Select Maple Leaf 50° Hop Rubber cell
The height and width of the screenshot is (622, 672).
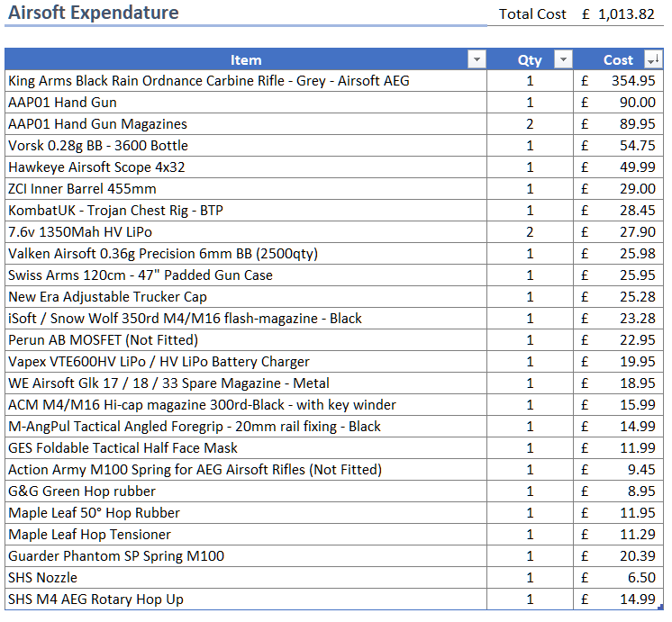[246, 513]
